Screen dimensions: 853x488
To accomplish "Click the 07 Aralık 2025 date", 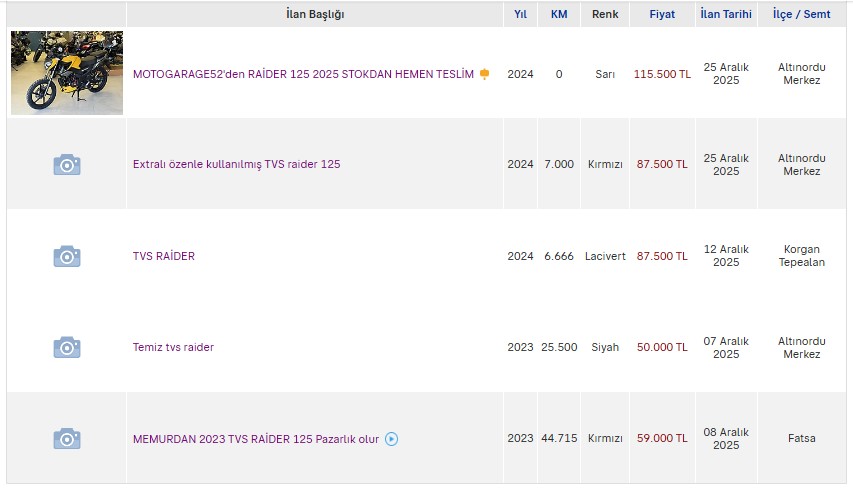I will tap(726, 348).
